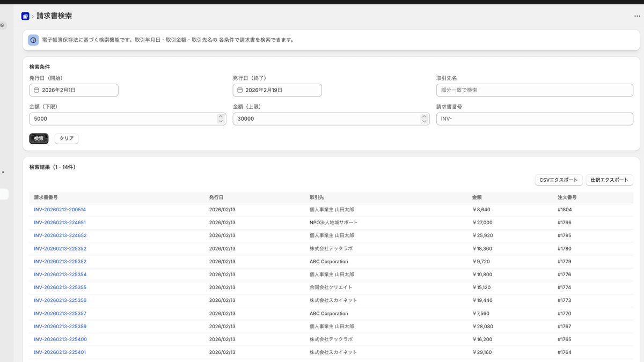Click calendar icon in 発行日（終了） field
The image size is (644, 362).
point(240,90)
